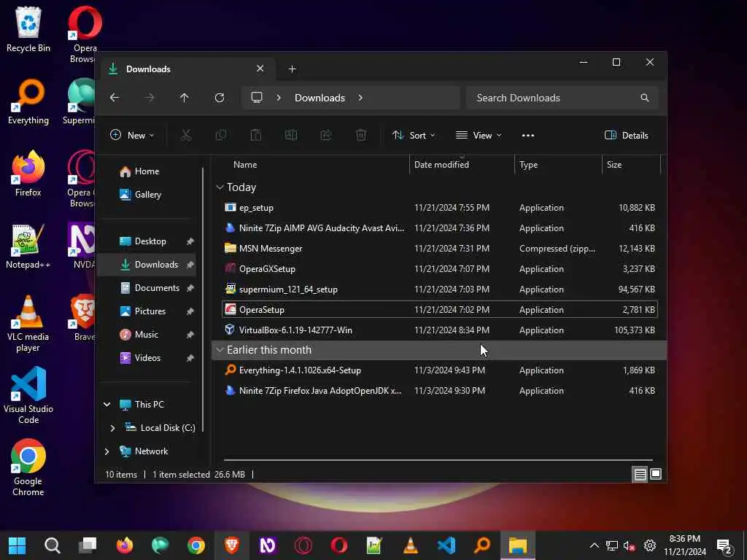The width and height of the screenshot is (747, 560).
Task: Open the View dropdown
Action: (479, 135)
